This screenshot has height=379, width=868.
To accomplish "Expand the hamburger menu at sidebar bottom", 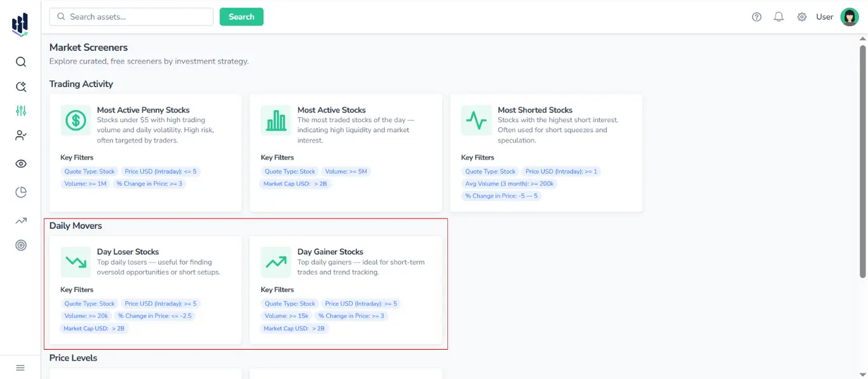I will (x=20, y=367).
